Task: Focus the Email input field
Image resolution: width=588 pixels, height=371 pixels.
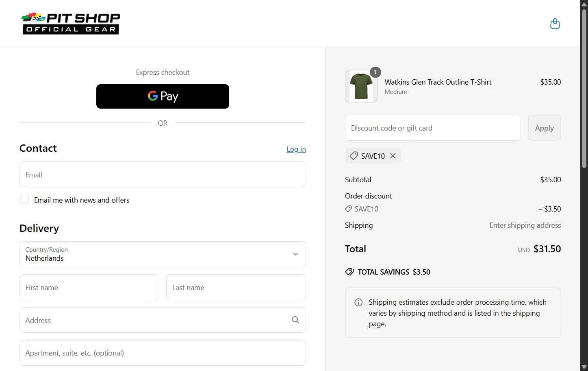Action: click(x=163, y=175)
